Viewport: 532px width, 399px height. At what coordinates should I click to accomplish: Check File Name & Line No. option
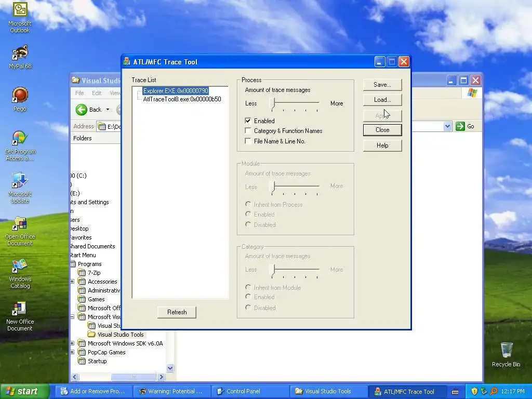[248, 141]
